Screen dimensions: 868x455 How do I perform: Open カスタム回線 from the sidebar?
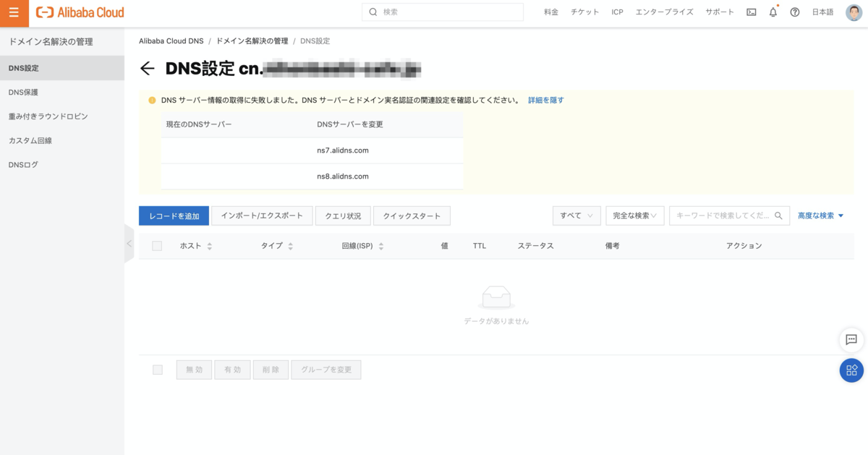point(30,140)
